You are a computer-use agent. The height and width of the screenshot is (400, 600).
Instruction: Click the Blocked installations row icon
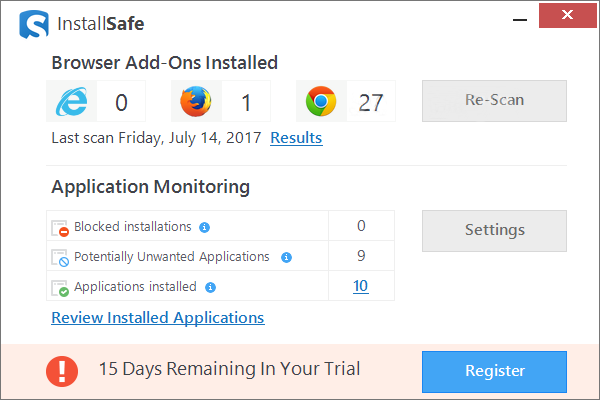pyautogui.click(x=60, y=228)
